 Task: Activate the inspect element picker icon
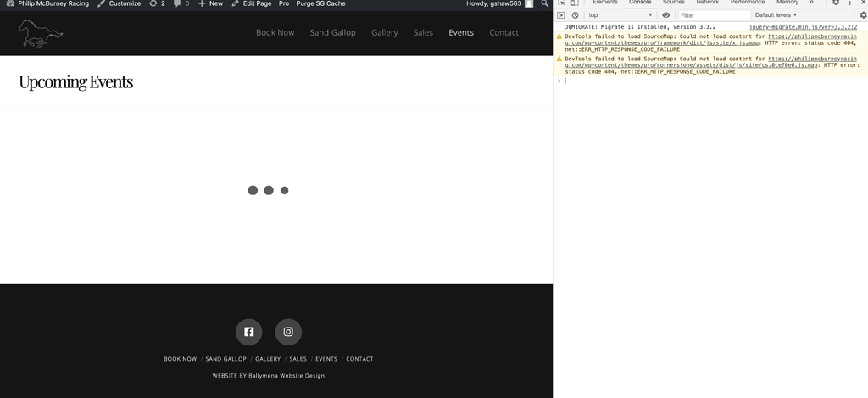(561, 3)
